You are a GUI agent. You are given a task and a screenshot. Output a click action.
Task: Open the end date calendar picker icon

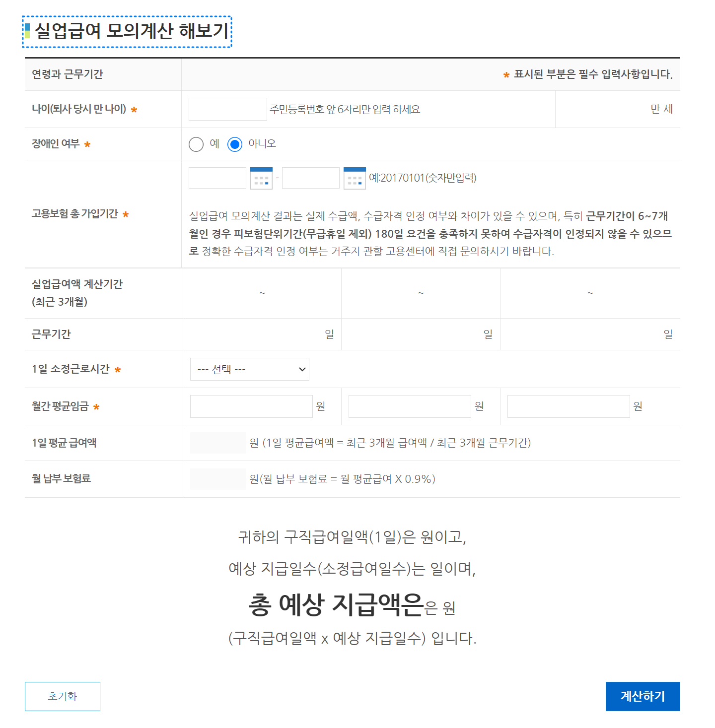pos(355,178)
